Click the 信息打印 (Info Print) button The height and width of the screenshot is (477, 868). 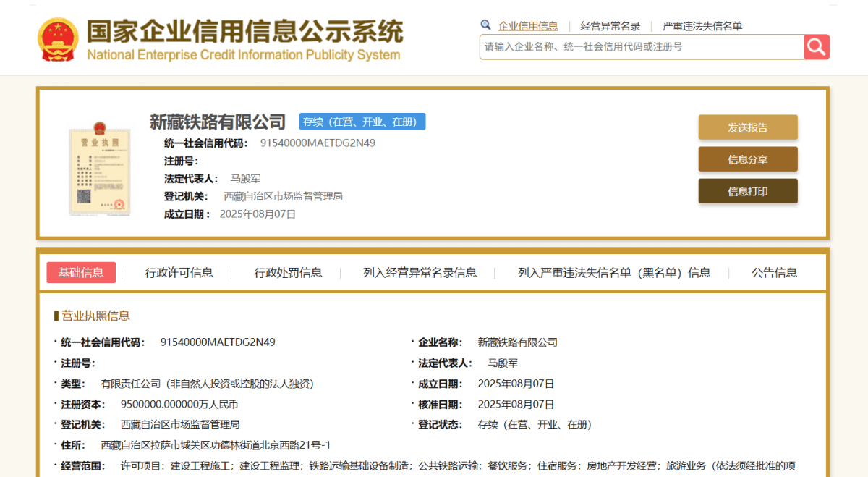coord(747,191)
